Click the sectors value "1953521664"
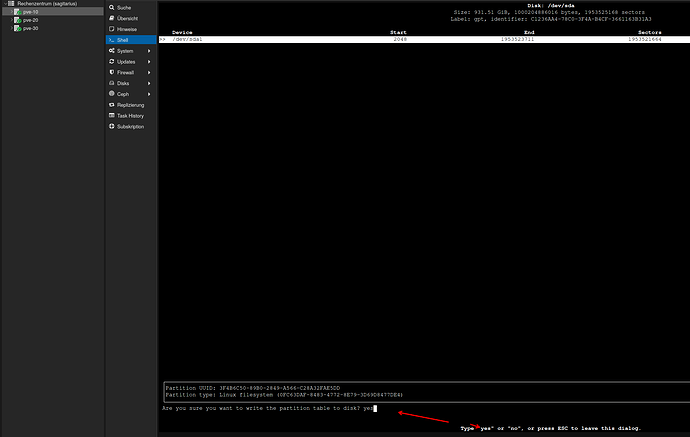Image resolution: width=690 pixels, height=437 pixels. click(x=645, y=40)
